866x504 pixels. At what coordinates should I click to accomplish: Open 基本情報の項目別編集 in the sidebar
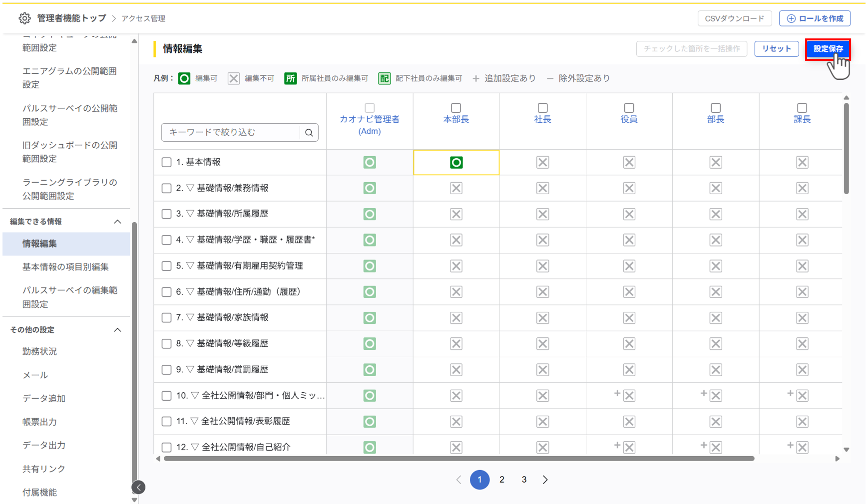click(x=66, y=267)
